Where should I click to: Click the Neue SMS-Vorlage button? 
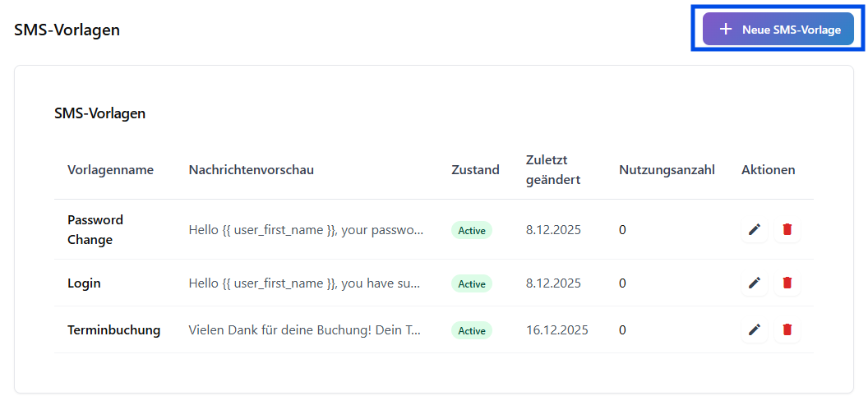click(x=778, y=29)
